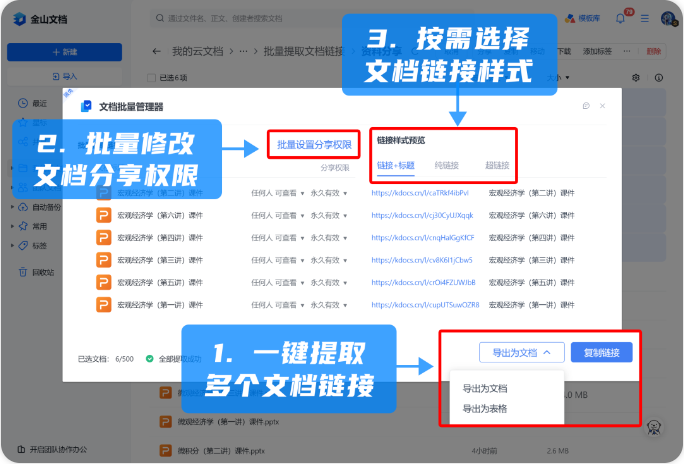684x464 pixels.
Task: Toggle the 已选6项 select-all checkbox
Action: click(x=151, y=78)
